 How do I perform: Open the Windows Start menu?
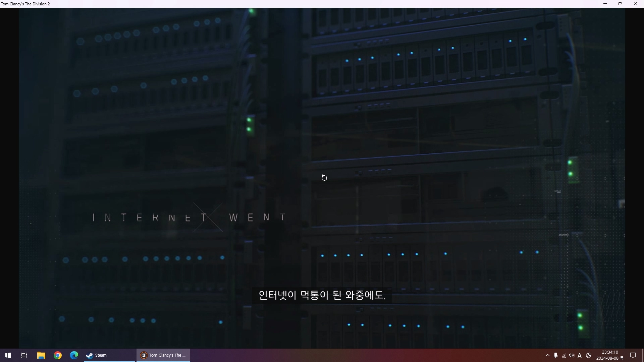(8, 355)
